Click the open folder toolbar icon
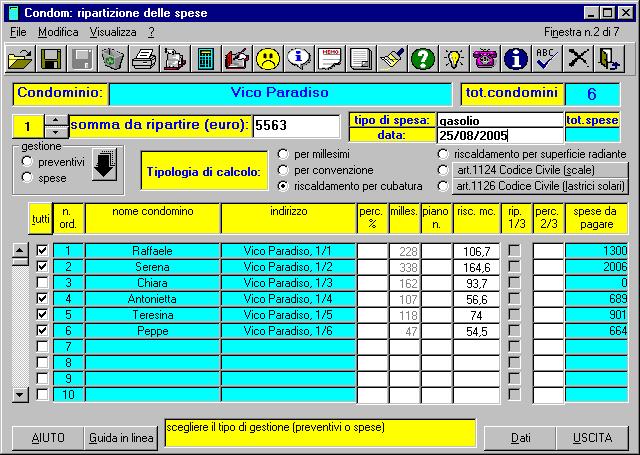 (x=20, y=59)
